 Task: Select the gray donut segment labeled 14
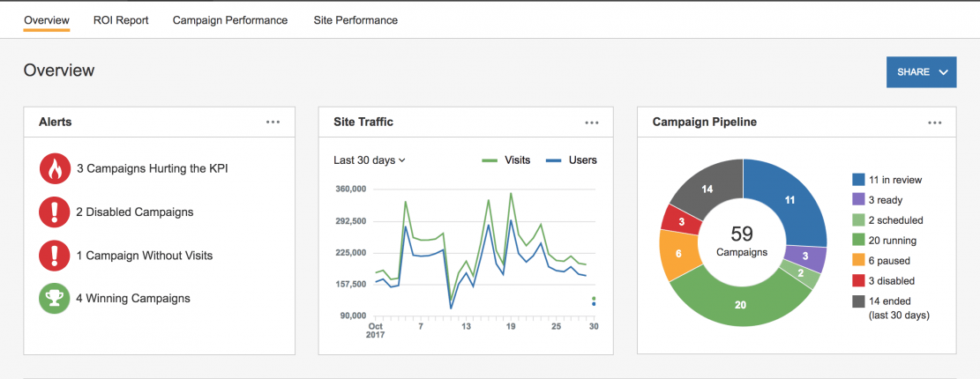tap(707, 189)
